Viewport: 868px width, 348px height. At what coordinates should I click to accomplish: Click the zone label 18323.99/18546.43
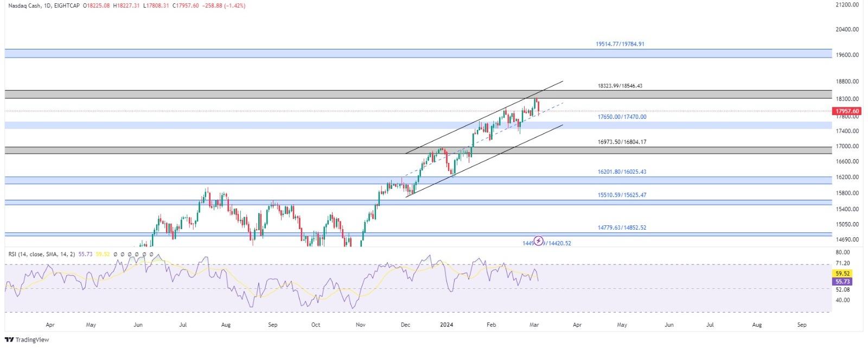[x=620, y=86]
